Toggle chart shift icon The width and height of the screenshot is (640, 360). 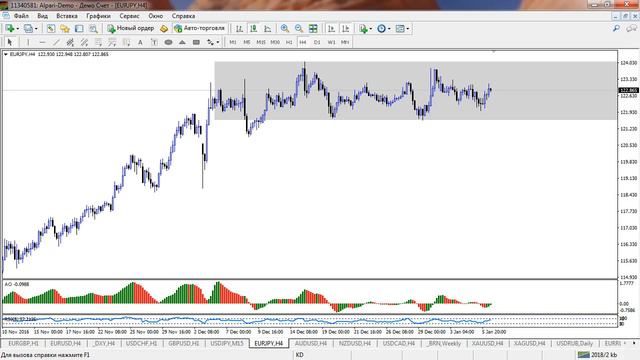click(345, 29)
